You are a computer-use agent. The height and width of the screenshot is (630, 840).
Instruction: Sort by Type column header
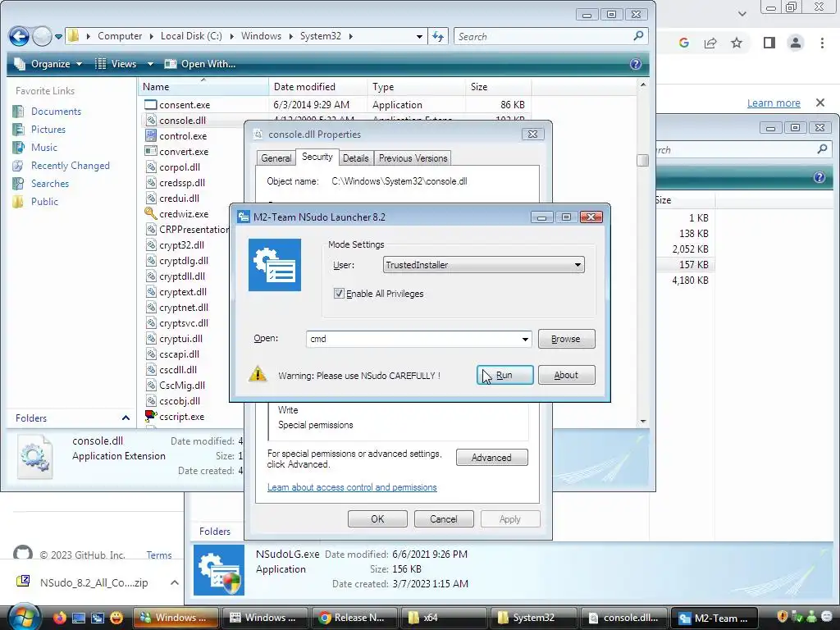tap(416, 87)
